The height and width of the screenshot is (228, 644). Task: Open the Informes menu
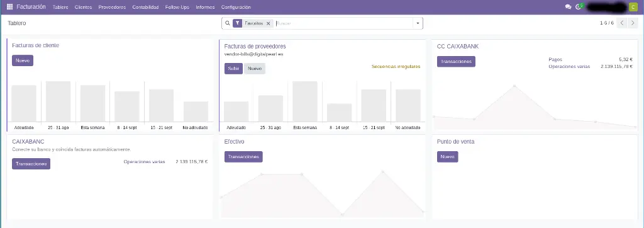205,7
